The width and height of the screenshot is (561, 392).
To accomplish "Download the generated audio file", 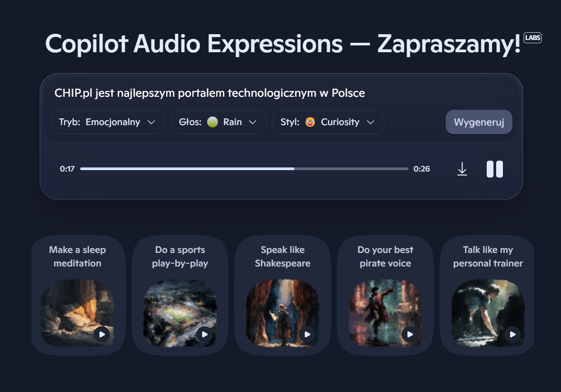I will click(462, 169).
